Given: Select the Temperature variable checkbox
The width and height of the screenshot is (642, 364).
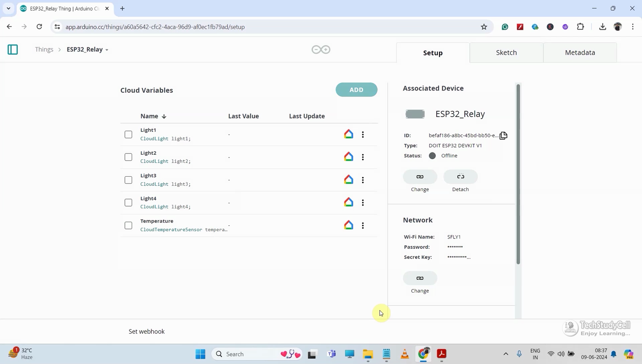Looking at the screenshot, I should click(x=128, y=225).
